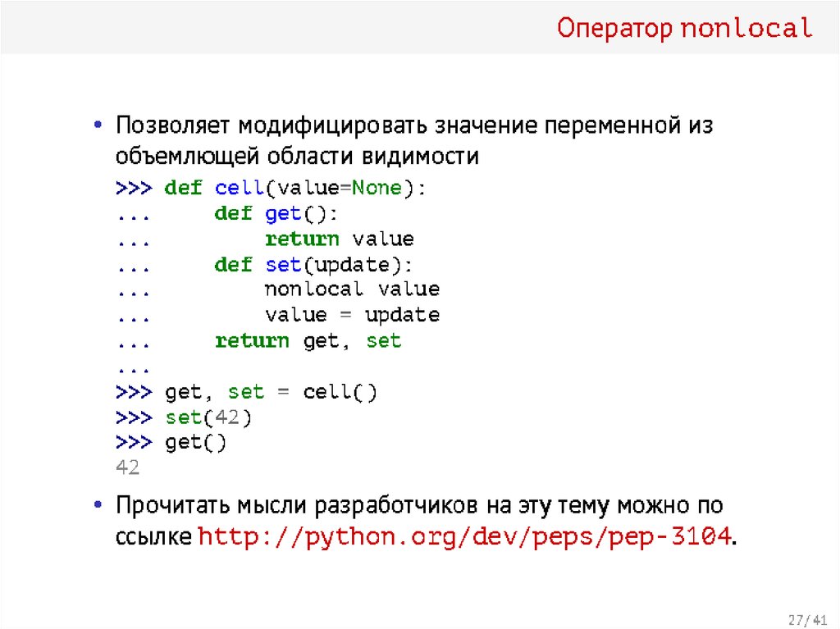Click the text 'объемлющей области видимости'

point(297,157)
